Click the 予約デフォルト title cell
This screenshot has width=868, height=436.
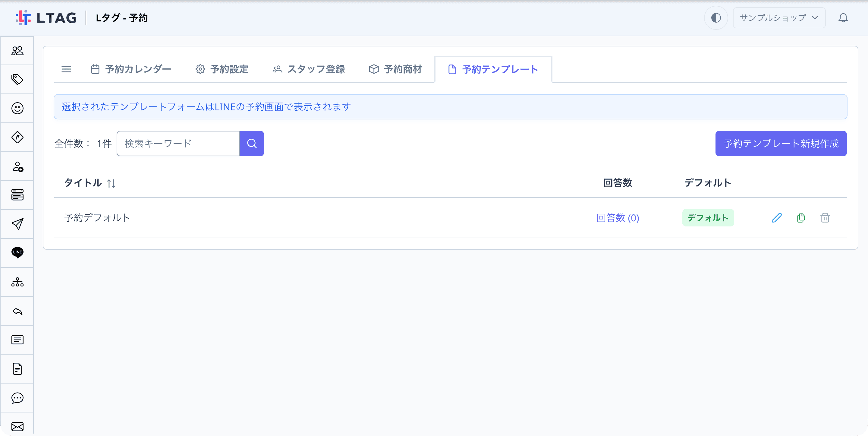(x=97, y=218)
